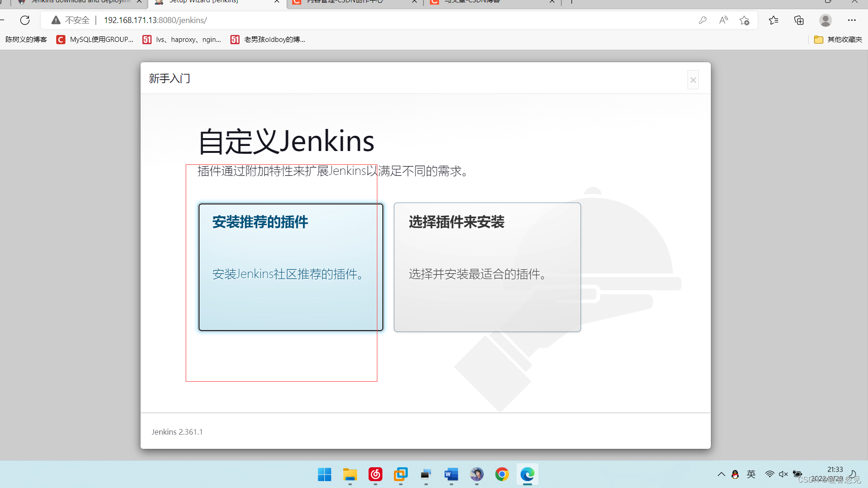Image resolution: width=868 pixels, height=488 pixels.
Task: Close the 写文章-CSDN博客 tab
Action: 552,2
